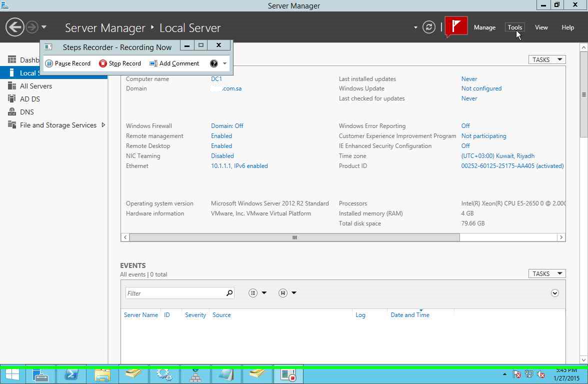
Task: Launch PowerShell from the taskbar
Action: [71, 374]
